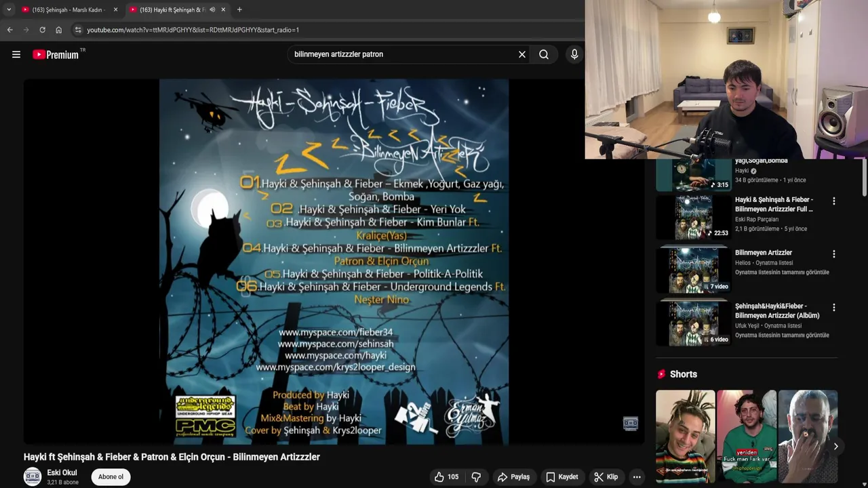Open the Hayki verified channel link
The height and width of the screenshot is (488, 868).
742,171
